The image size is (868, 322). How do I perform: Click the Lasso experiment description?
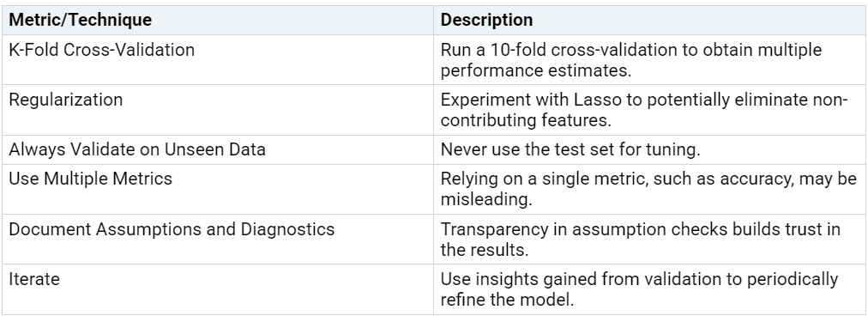point(644,110)
